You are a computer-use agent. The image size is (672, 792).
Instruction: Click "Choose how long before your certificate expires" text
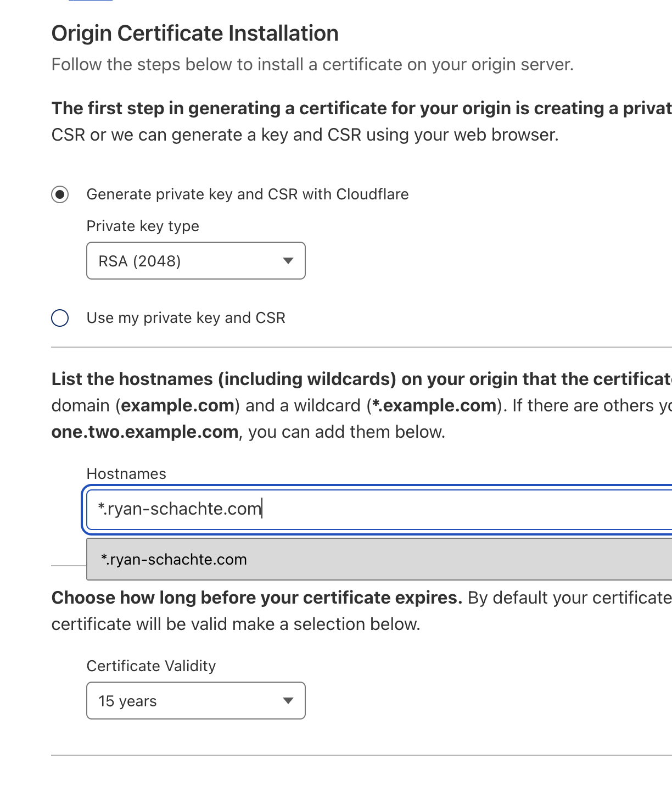click(x=257, y=598)
